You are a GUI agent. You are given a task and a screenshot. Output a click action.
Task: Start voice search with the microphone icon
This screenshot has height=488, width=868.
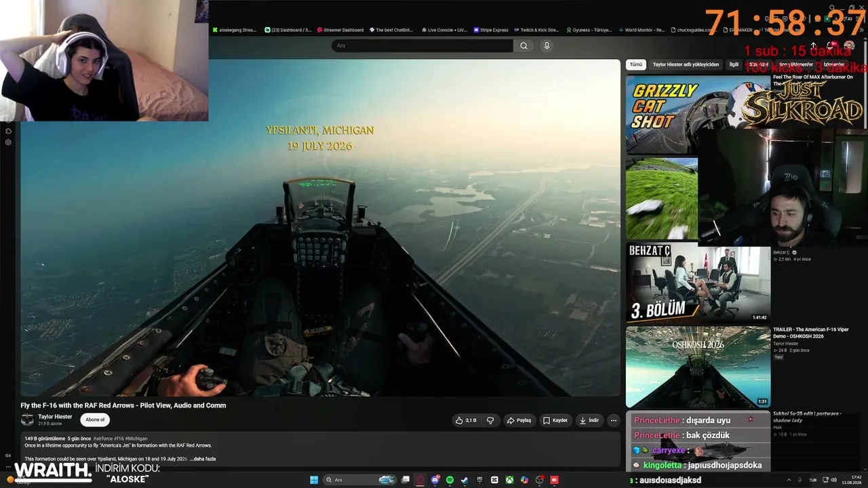coord(547,45)
